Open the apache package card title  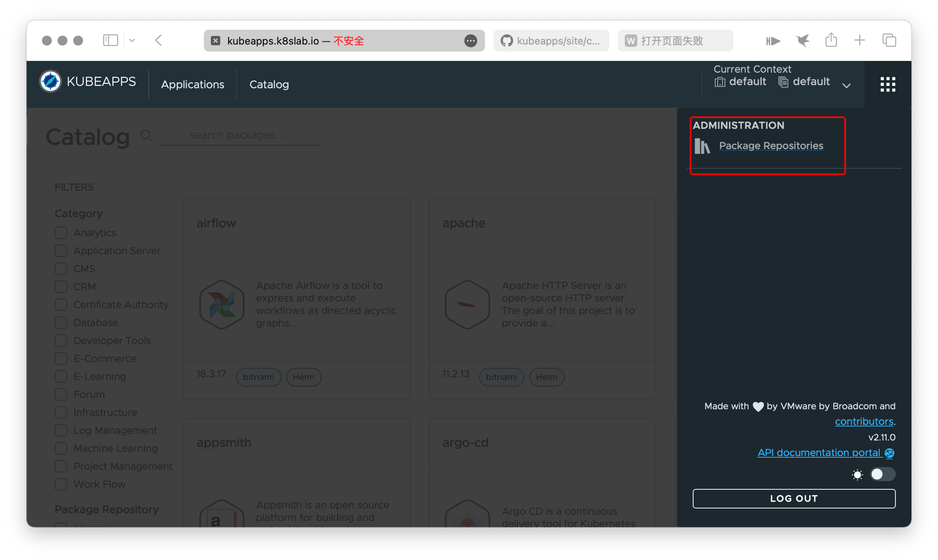click(464, 223)
